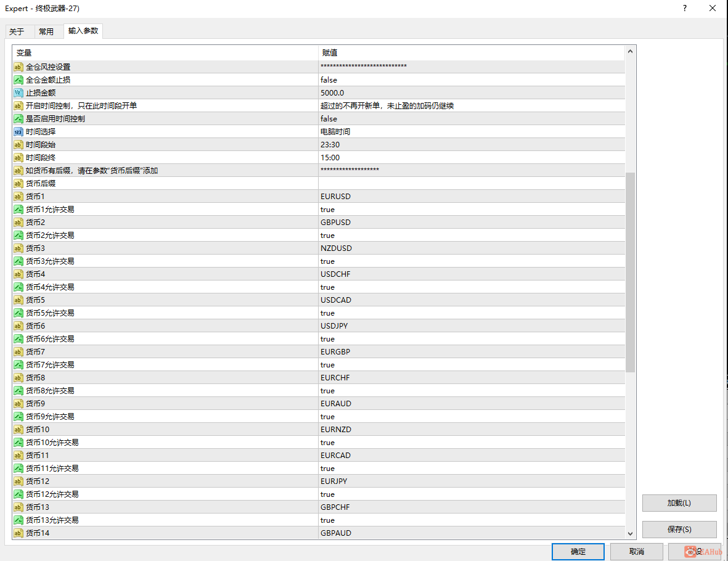The width and height of the screenshot is (728, 561).
Task: Click the help question mark button
Action: coord(685,9)
